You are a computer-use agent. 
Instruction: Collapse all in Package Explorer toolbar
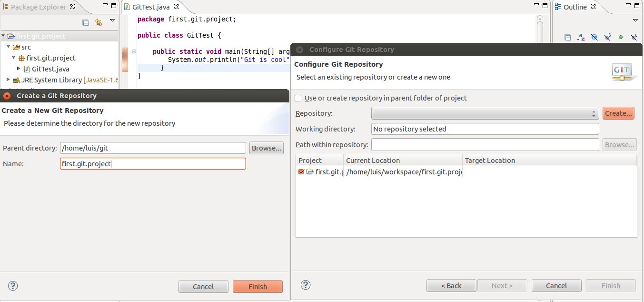pos(86,22)
